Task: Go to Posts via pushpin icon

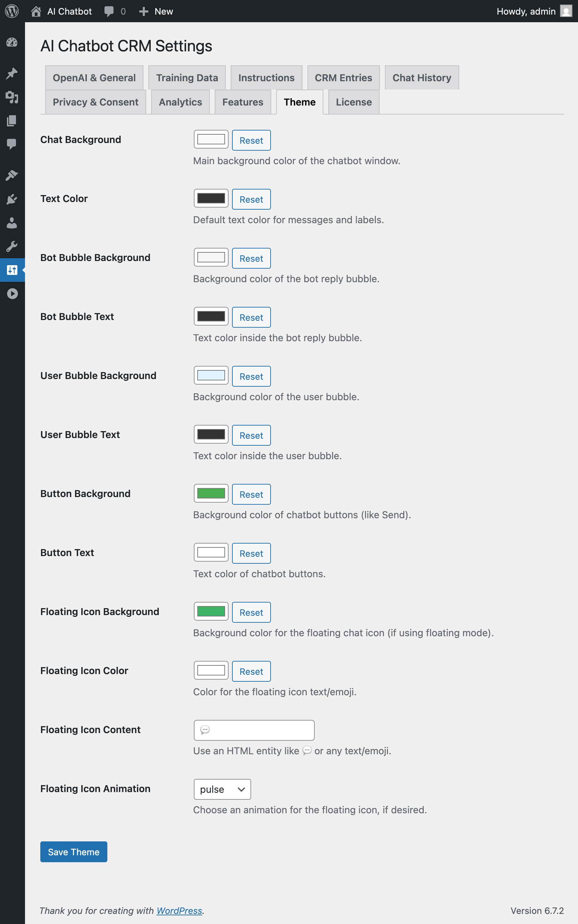Action: click(x=12, y=73)
